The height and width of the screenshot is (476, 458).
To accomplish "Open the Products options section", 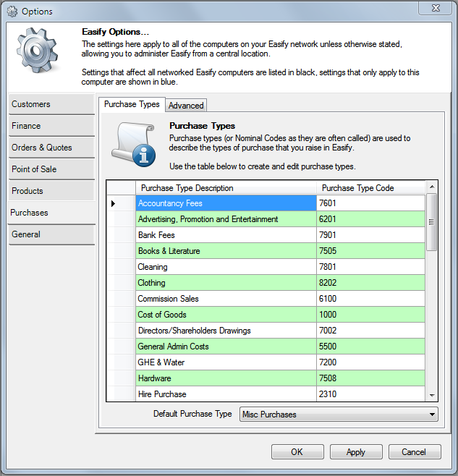I will tap(51, 191).
